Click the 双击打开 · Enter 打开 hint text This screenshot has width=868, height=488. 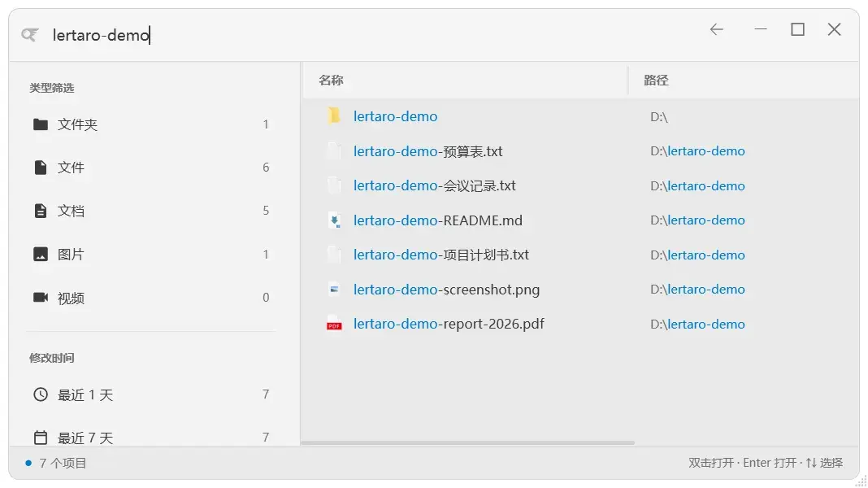pos(742,463)
